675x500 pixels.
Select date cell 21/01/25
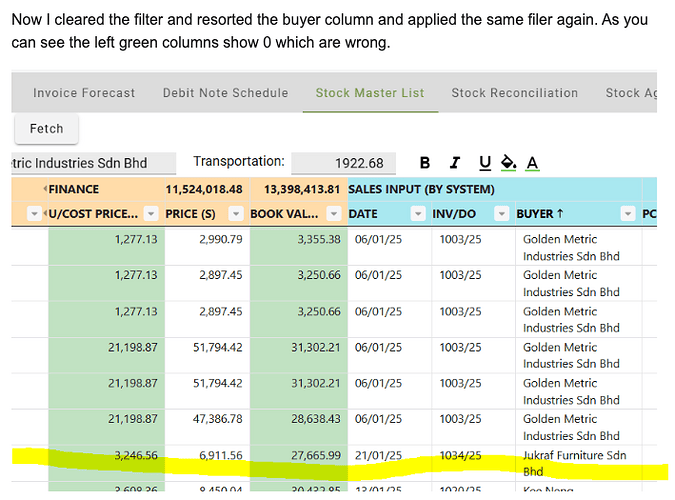tap(390, 463)
